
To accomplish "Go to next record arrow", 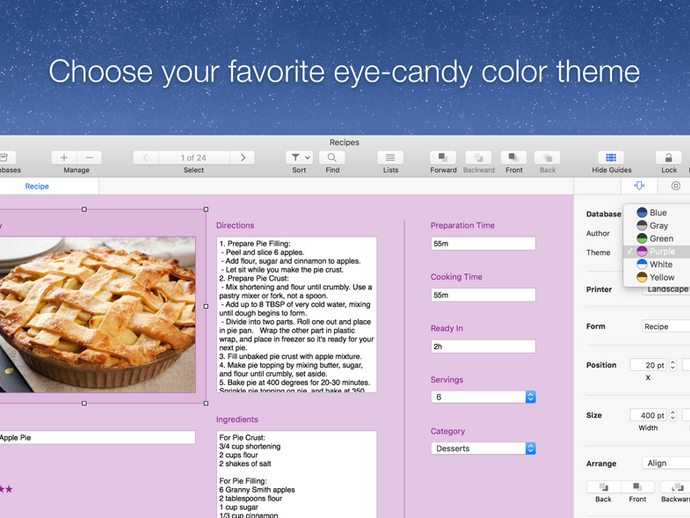I will [x=242, y=158].
